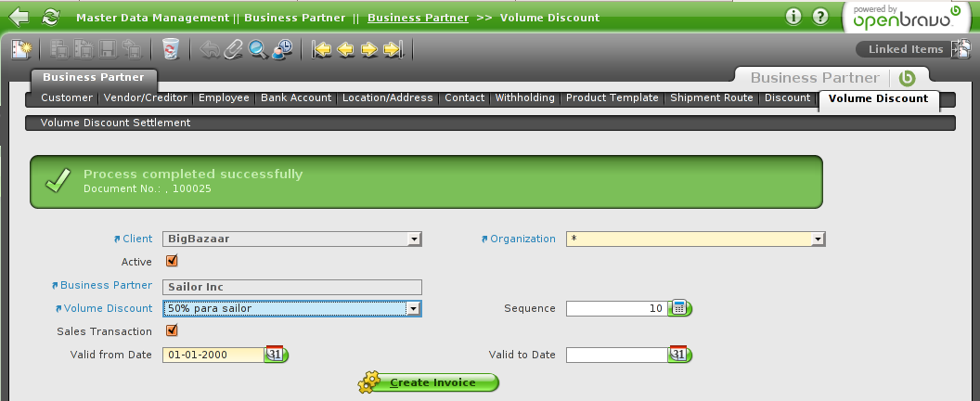Open the About information icon
Image resolution: width=980 pixels, height=401 pixels.
pos(793,17)
